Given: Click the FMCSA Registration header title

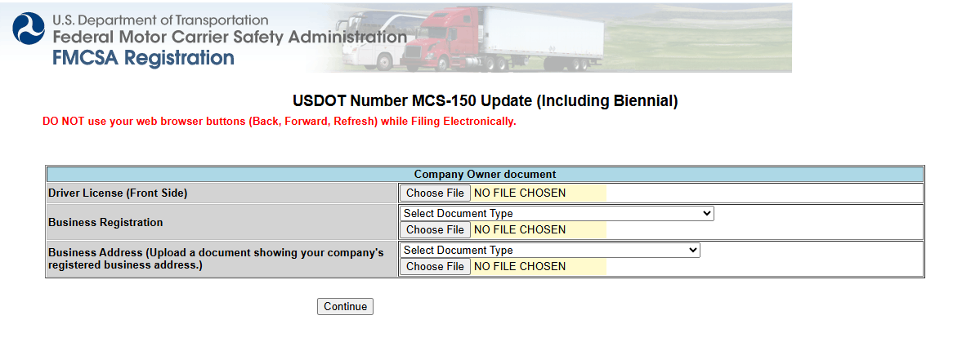Looking at the screenshot, I should point(143,58).
